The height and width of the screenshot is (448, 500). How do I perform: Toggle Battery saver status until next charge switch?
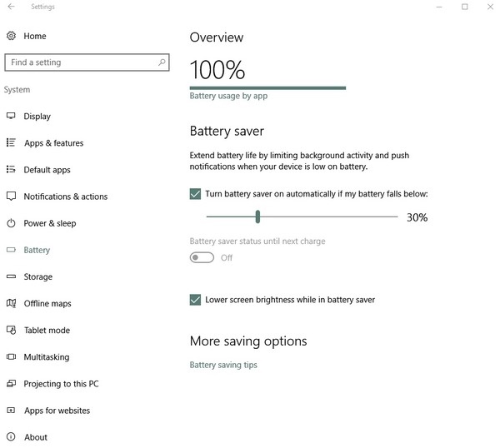(202, 257)
